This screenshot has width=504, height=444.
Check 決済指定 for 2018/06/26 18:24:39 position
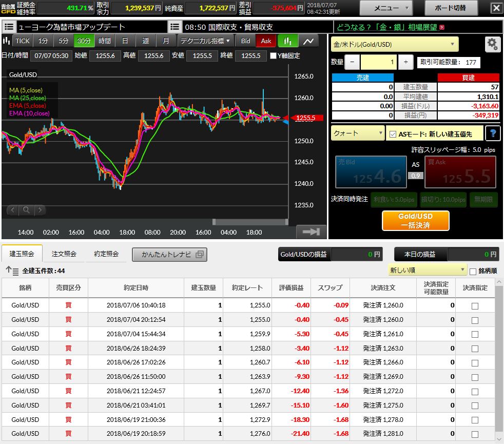(475, 349)
